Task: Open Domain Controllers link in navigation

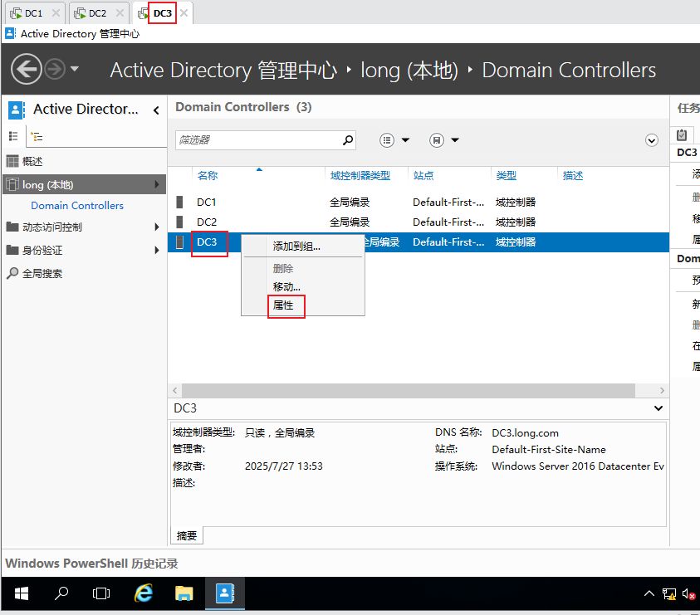Action: coord(77,206)
